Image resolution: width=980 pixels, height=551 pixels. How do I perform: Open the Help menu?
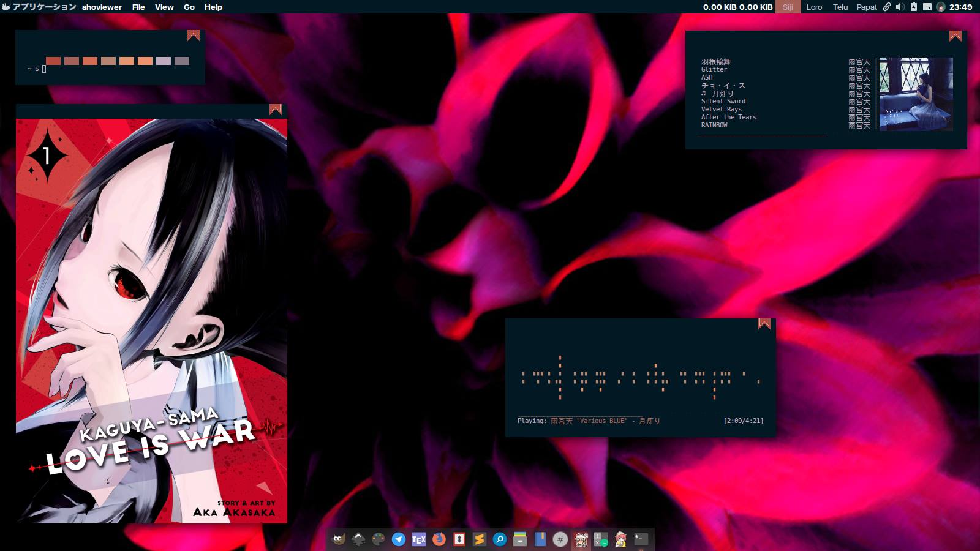click(213, 7)
